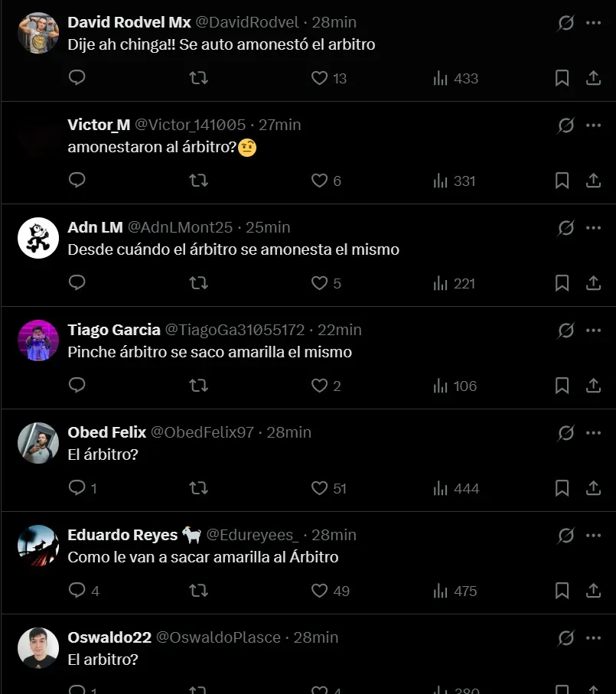The width and height of the screenshot is (616, 694).
Task: Reply to Eduardo Reyes' tweet with 4 replies
Action: [77, 591]
